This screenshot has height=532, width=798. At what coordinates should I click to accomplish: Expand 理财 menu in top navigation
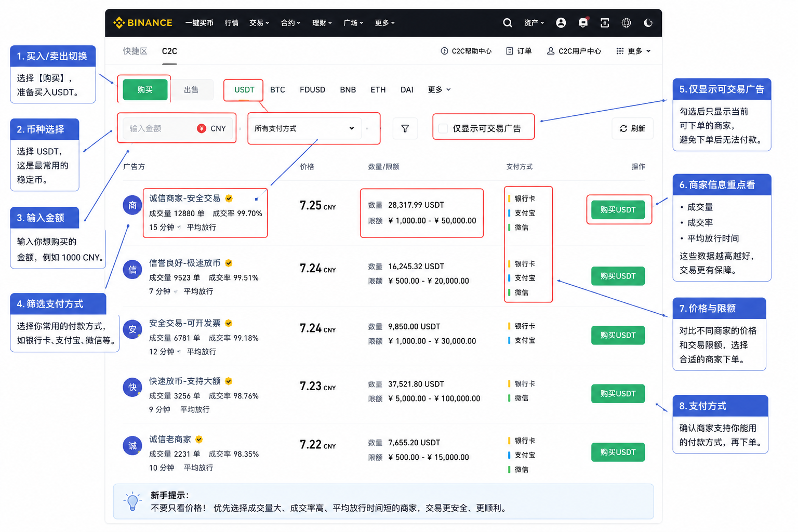(322, 23)
